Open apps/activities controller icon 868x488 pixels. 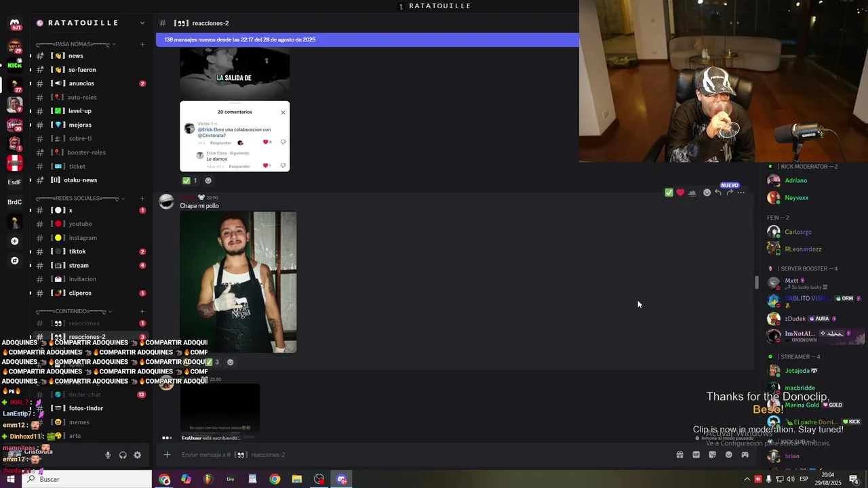(745, 455)
